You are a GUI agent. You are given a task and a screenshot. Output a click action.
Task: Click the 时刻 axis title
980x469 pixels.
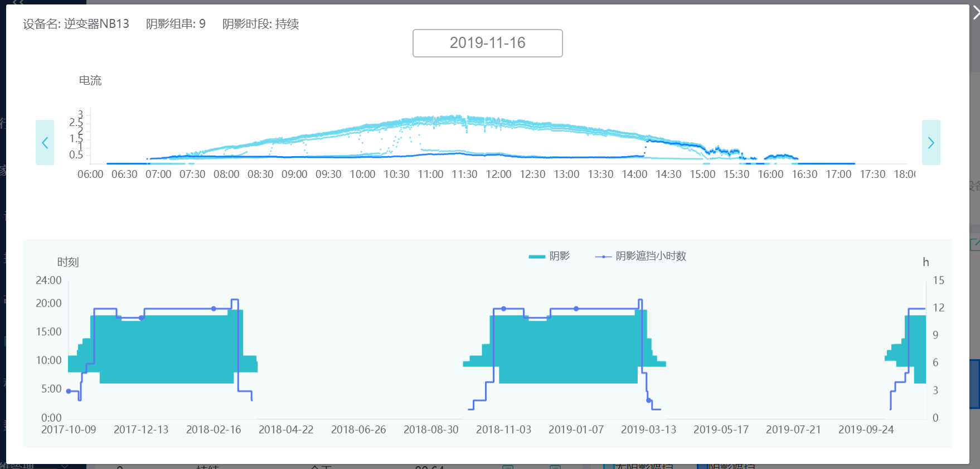pos(68,262)
